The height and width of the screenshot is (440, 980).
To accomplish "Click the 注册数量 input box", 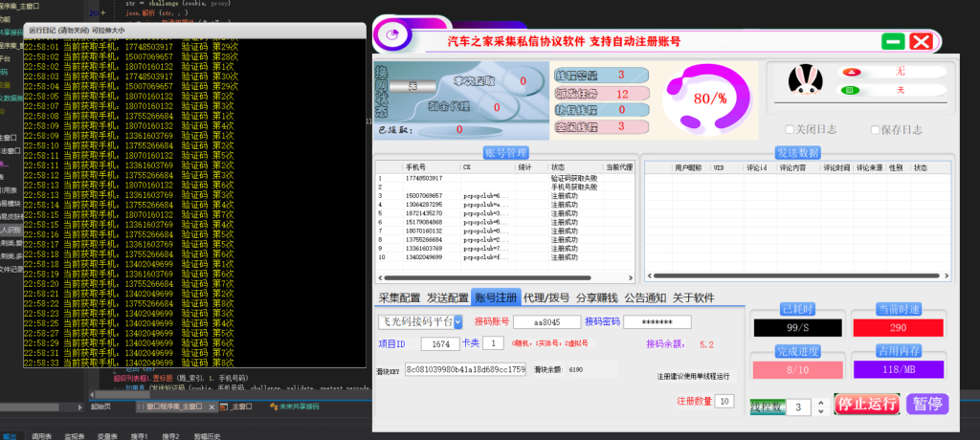I will coord(724,401).
